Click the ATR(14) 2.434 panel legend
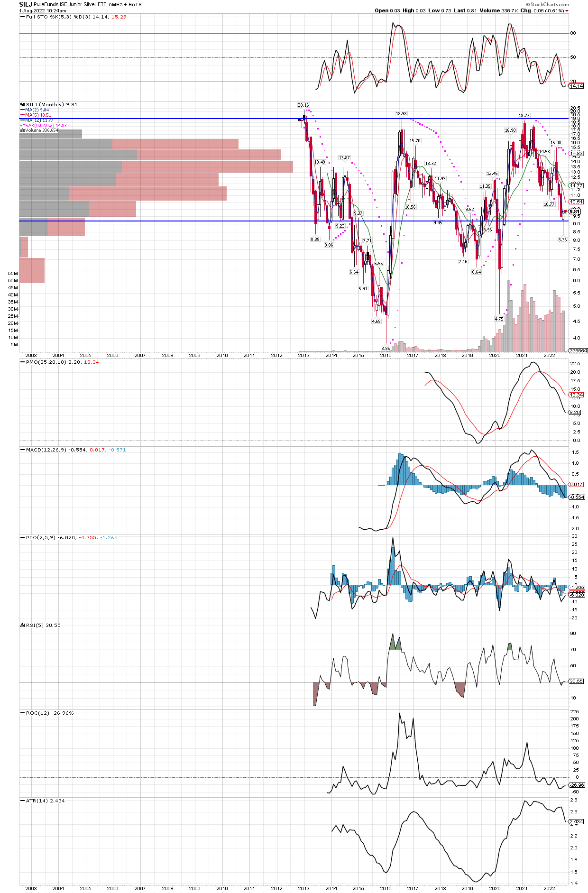 (x=42, y=801)
